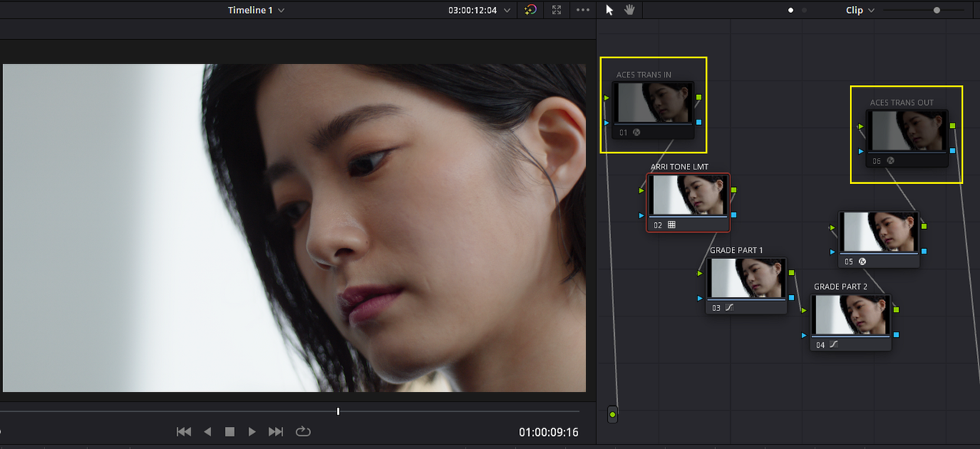This screenshot has height=449, width=980.
Task: Click the ARRI TONE LMT node label
Action: (680, 166)
